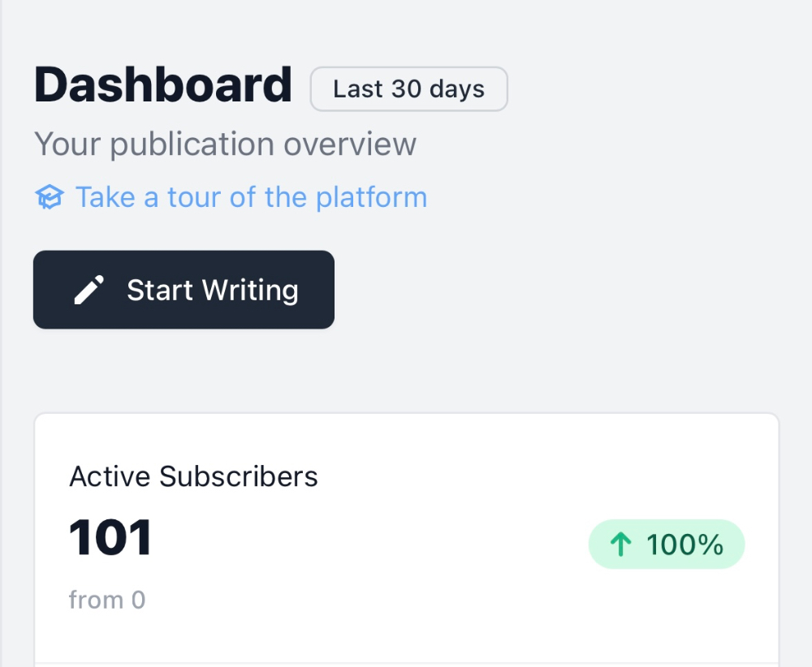
Task: Click the Active Subscribers label
Action: [193, 476]
